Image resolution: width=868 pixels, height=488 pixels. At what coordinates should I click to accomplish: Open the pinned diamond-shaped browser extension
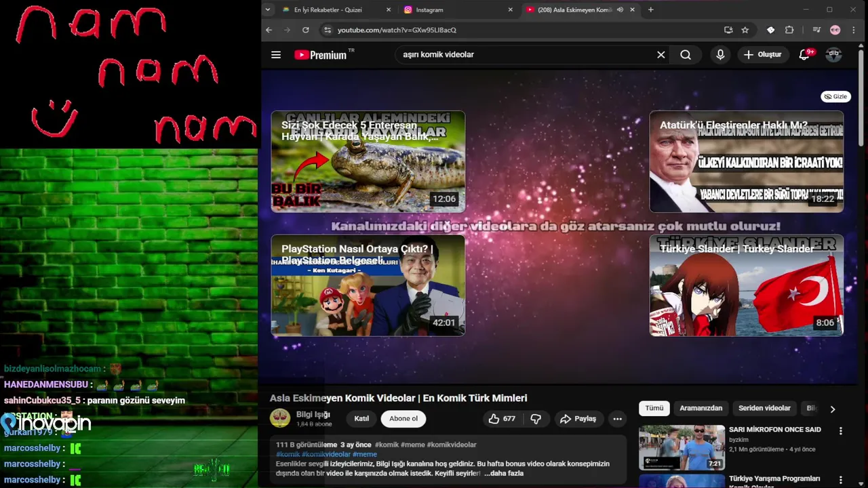771,30
